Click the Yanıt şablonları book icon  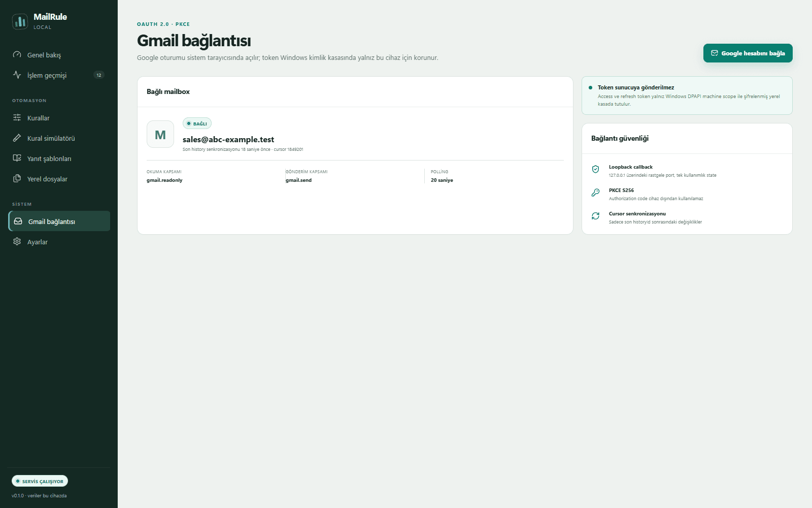pyautogui.click(x=17, y=158)
